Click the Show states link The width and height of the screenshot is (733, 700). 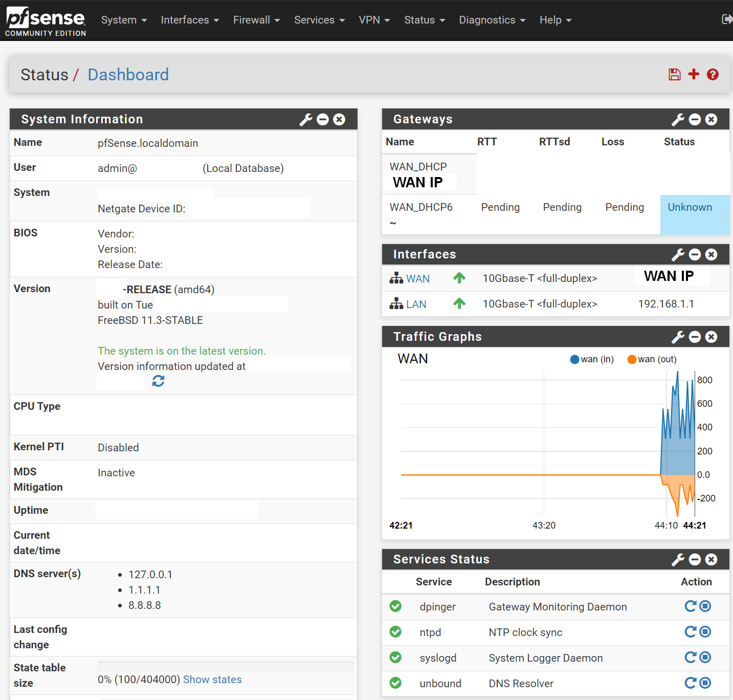click(212, 680)
